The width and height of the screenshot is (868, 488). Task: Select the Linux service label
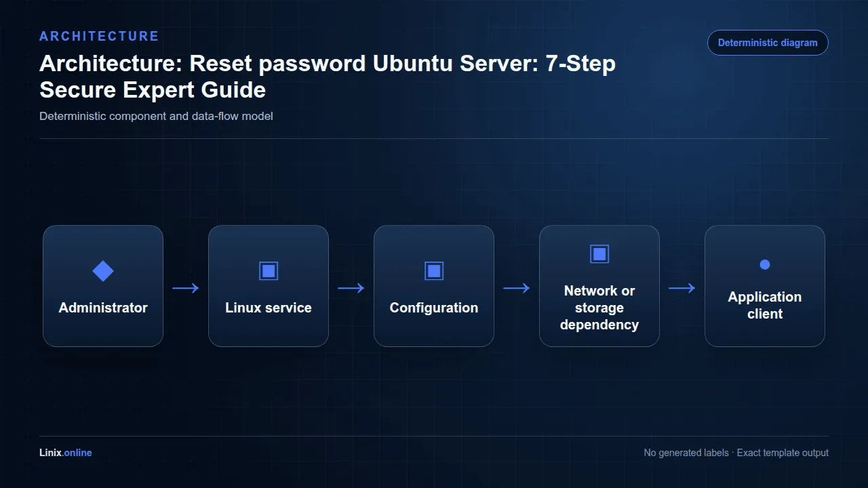point(269,308)
